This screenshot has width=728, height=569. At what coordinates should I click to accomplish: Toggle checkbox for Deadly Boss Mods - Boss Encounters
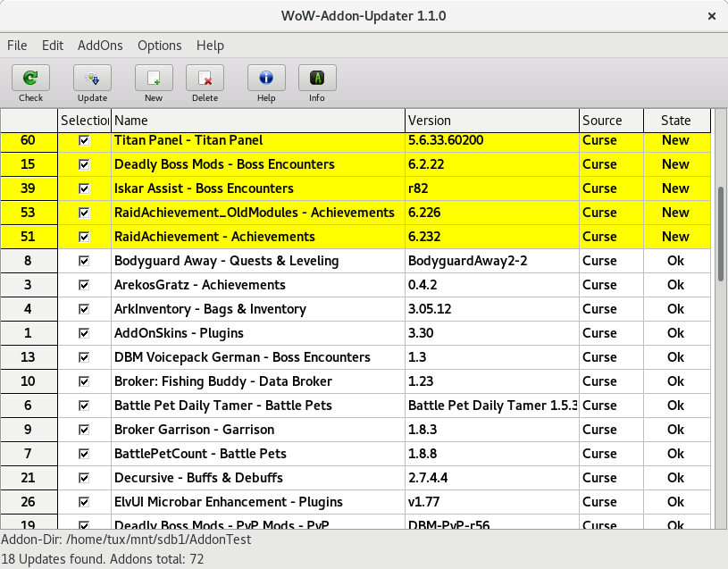click(84, 164)
